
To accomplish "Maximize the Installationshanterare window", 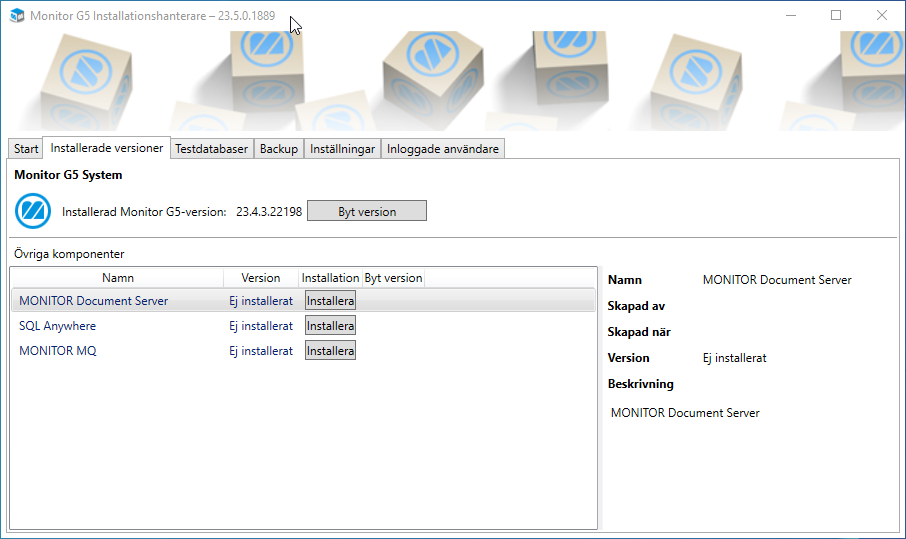I will [x=836, y=16].
